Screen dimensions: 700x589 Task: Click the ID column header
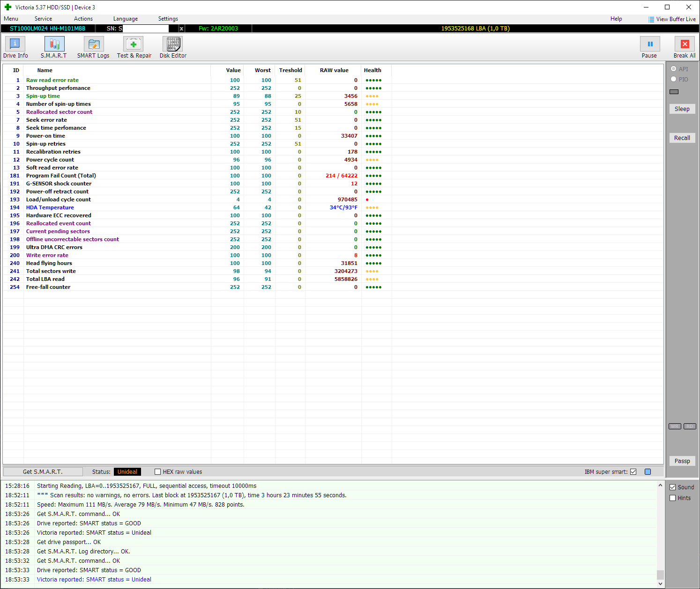pyautogui.click(x=16, y=70)
